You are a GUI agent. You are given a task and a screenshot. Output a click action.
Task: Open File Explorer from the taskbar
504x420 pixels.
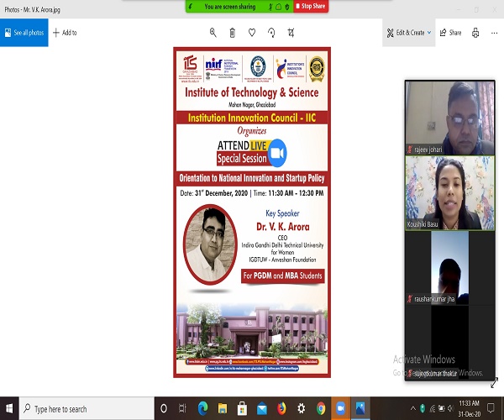(222, 408)
